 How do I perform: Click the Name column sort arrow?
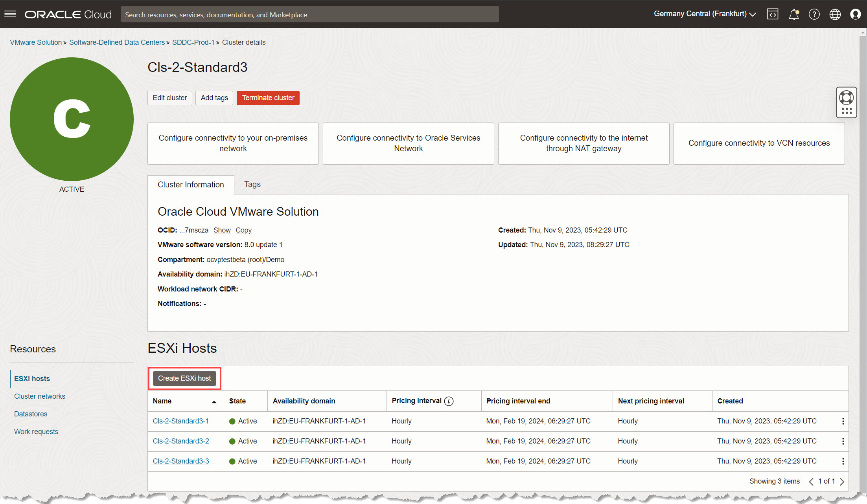pyautogui.click(x=214, y=401)
